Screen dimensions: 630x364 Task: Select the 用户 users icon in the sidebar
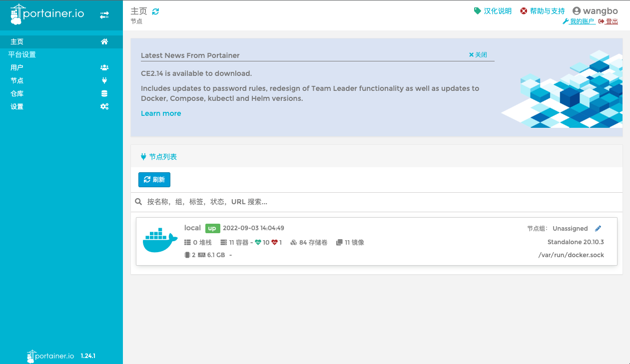[x=104, y=67]
